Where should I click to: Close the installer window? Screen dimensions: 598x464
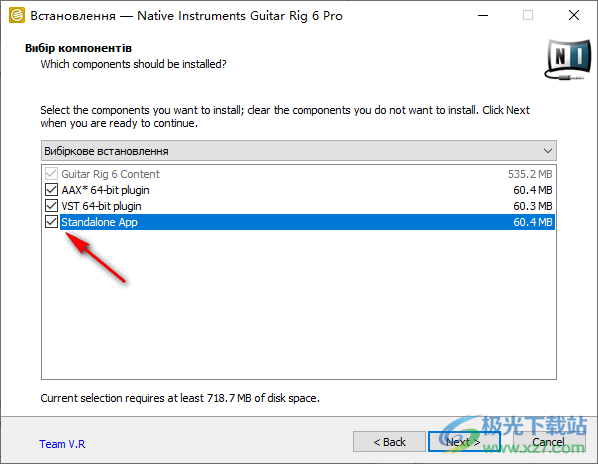pos(574,16)
